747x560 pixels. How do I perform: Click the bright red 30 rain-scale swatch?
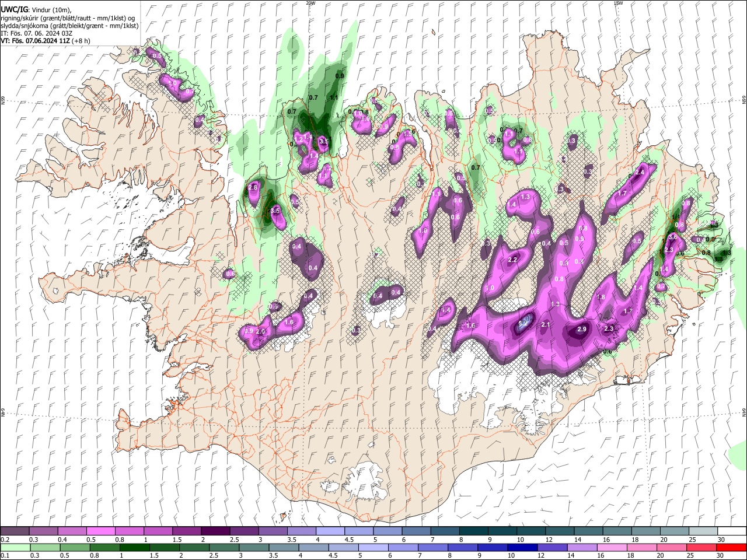731,547
